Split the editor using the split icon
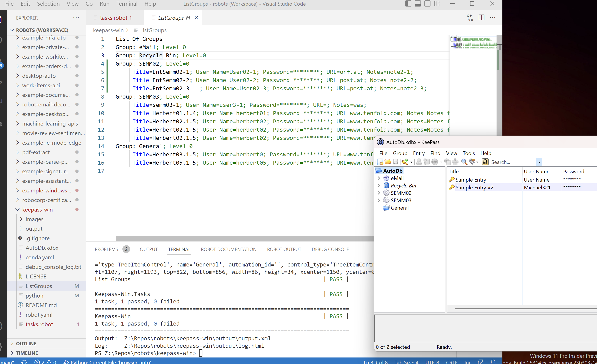Viewport: 597px width, 364px height. [481, 17]
